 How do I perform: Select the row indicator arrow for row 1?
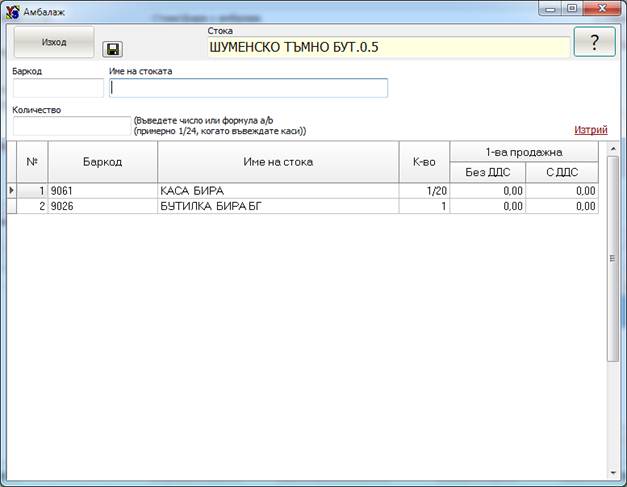click(x=12, y=191)
